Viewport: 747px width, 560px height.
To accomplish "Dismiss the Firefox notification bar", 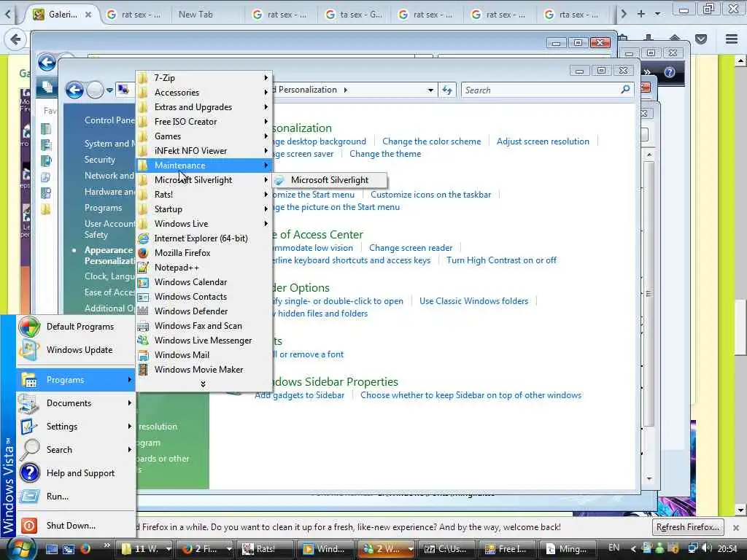I will [735, 528].
